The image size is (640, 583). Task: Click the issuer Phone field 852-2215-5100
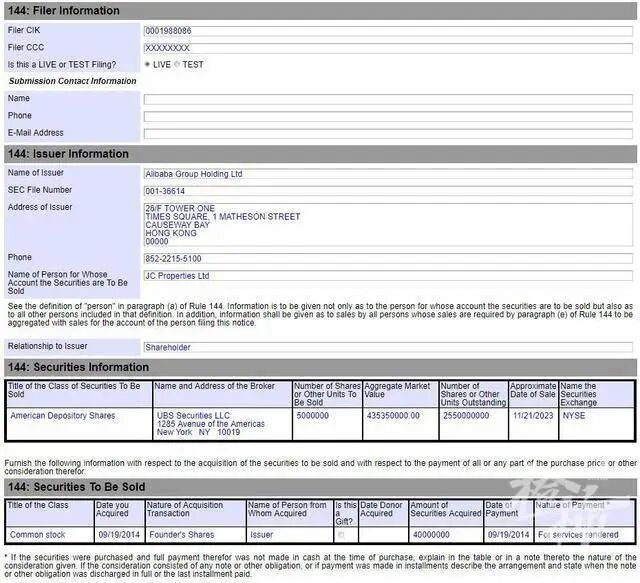click(x=388, y=259)
